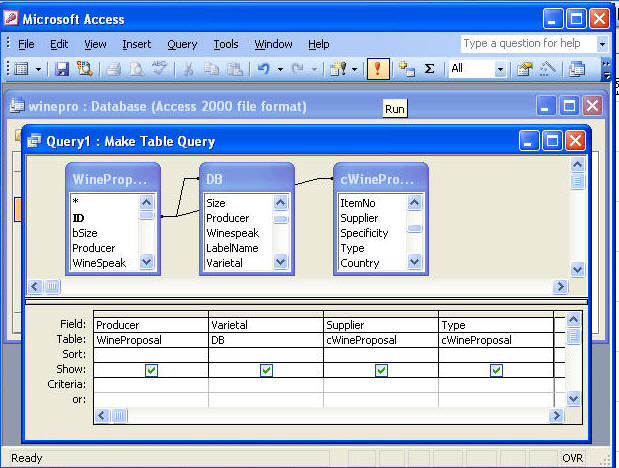
Task: Click the Sort cell under Producer
Action: pos(151,355)
